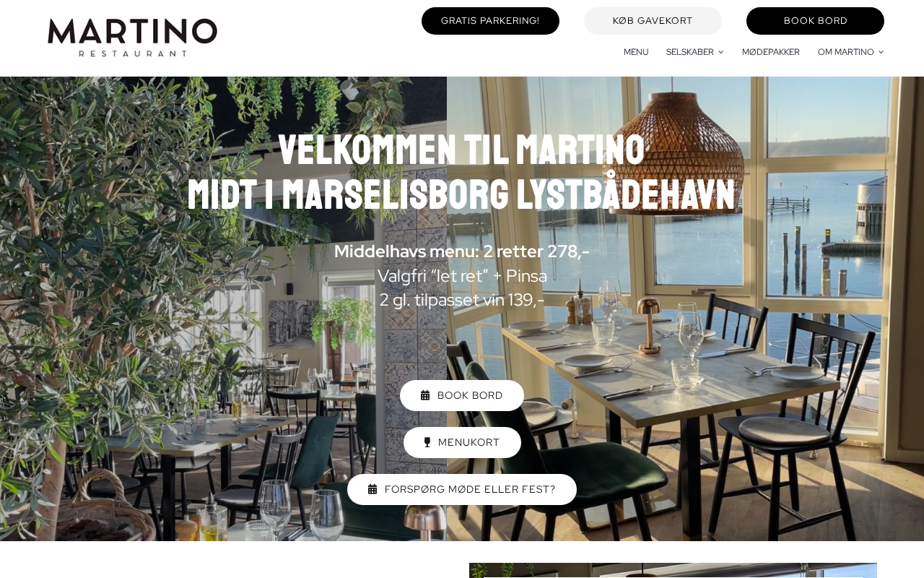Click the calendar icon on Book Bord
Viewport: 924px width, 578px height.
click(x=425, y=395)
